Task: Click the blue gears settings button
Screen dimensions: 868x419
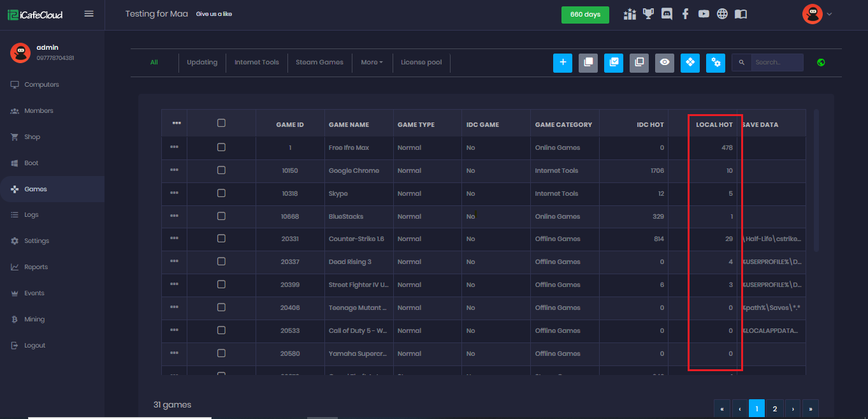Action: coord(716,62)
